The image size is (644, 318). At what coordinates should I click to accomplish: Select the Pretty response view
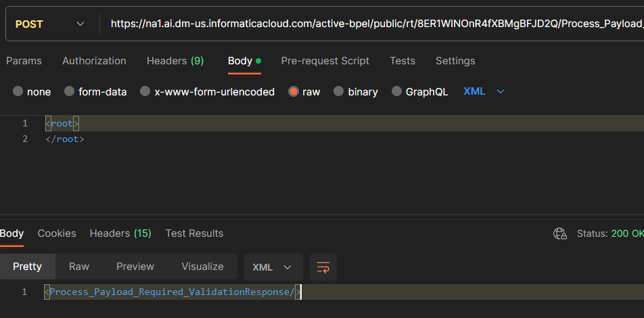[x=28, y=267]
